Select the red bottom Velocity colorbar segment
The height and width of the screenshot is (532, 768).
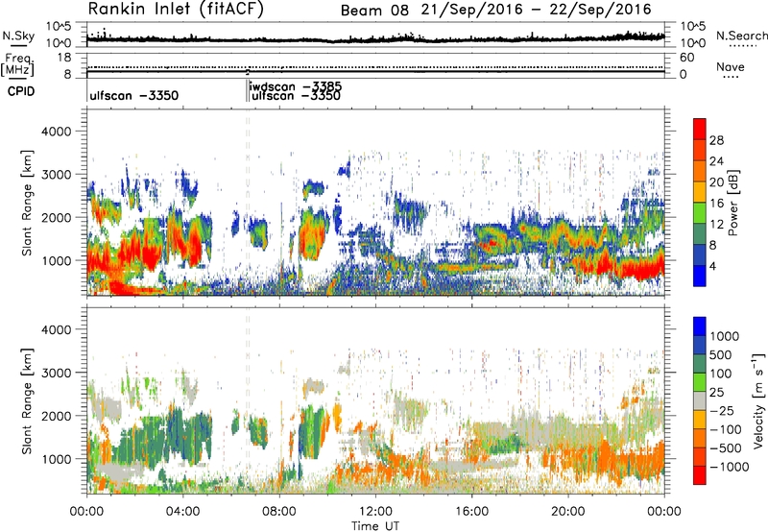pos(700,475)
